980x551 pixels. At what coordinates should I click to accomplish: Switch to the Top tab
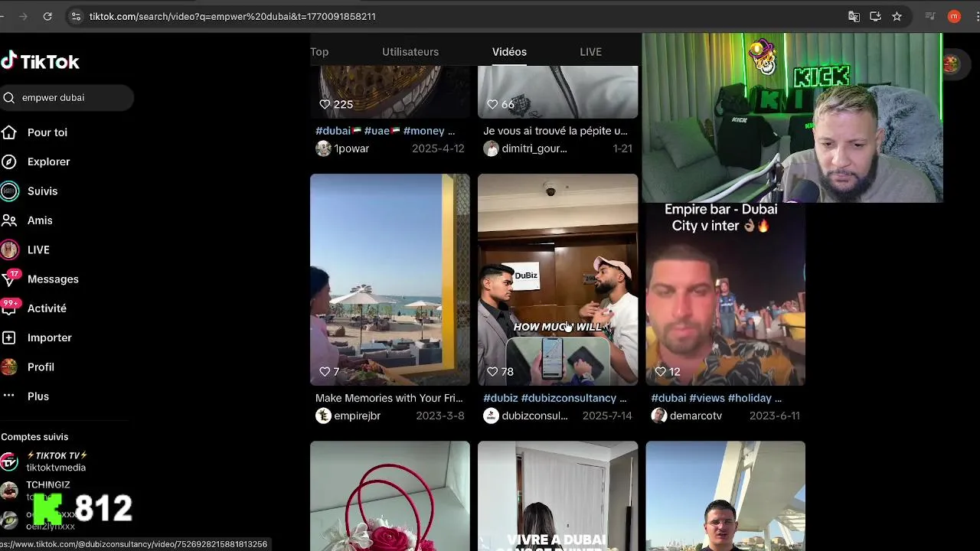point(319,52)
